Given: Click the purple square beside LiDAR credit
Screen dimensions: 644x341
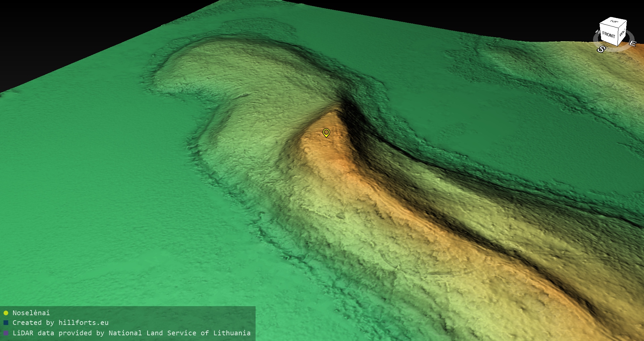Looking at the screenshot, I should coord(6,333).
